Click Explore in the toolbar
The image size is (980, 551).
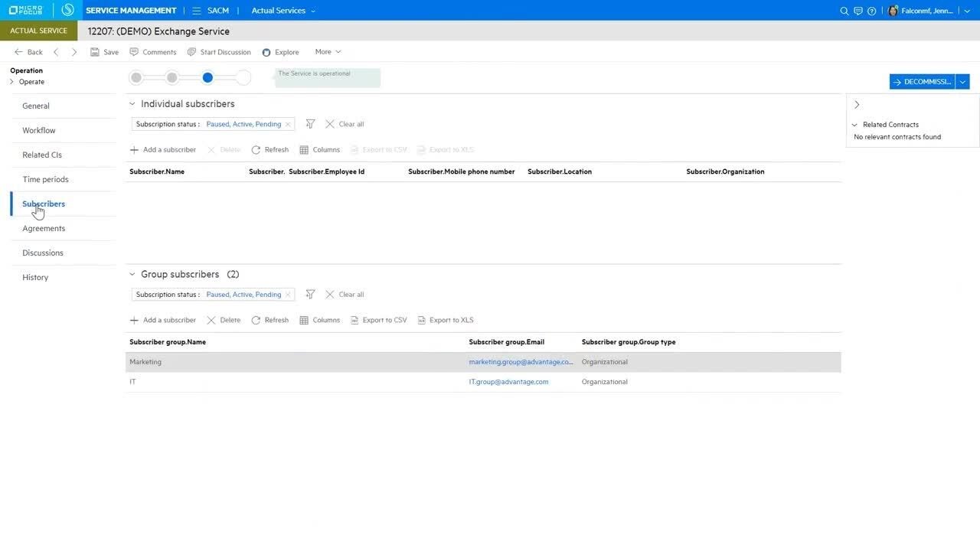[280, 52]
